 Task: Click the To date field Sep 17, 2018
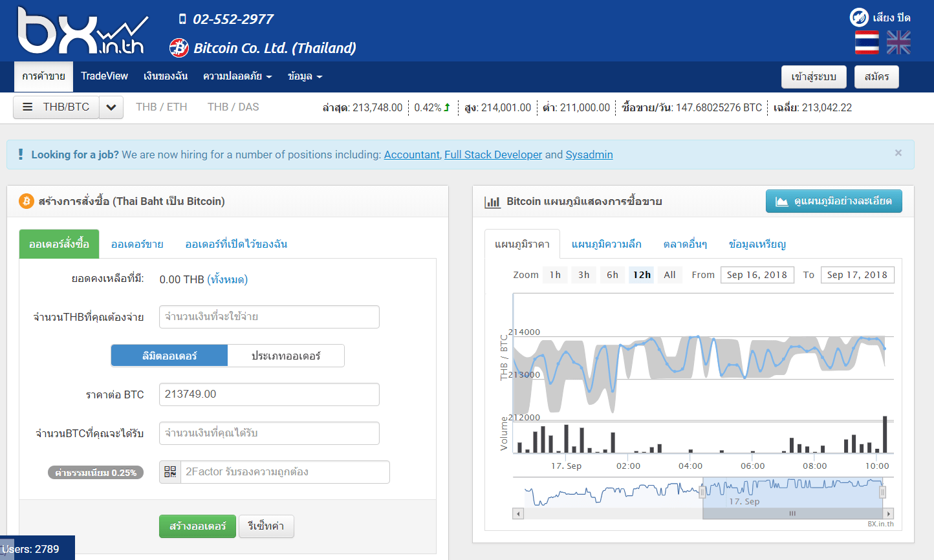(857, 275)
